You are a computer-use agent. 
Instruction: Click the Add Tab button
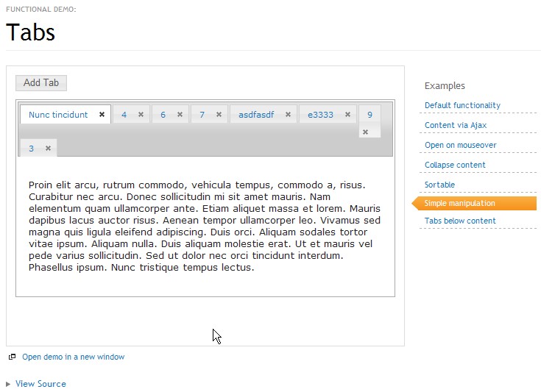click(41, 82)
